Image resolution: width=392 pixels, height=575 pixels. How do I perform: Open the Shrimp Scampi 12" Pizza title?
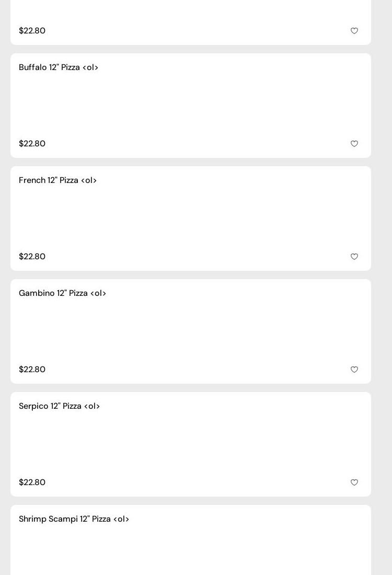pyautogui.click(x=74, y=519)
